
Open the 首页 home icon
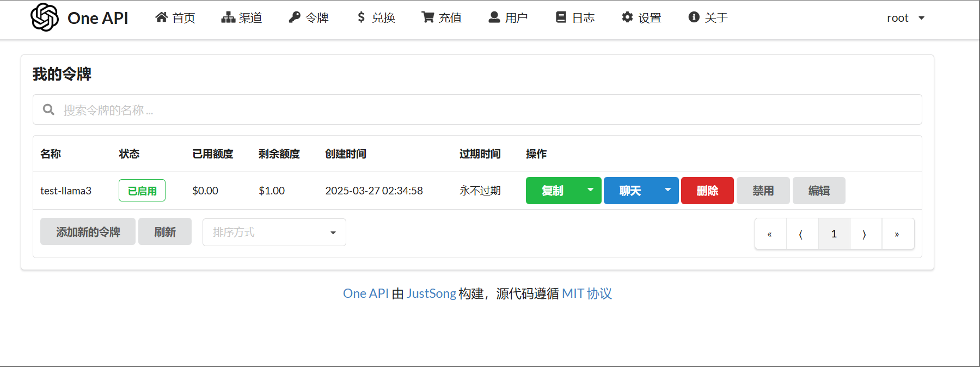click(161, 17)
